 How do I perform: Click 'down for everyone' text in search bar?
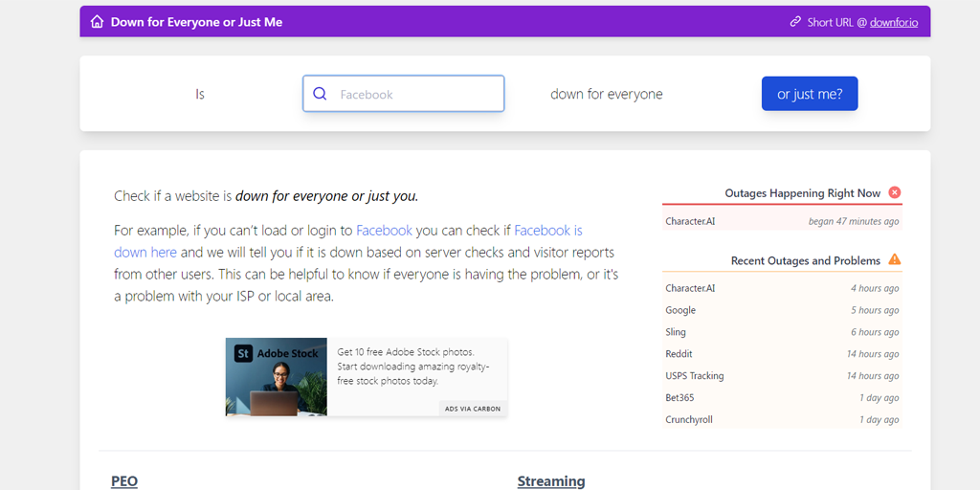(x=606, y=94)
